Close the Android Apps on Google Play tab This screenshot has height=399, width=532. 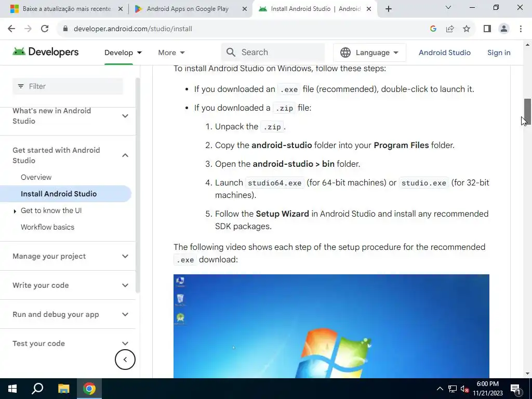244,9
